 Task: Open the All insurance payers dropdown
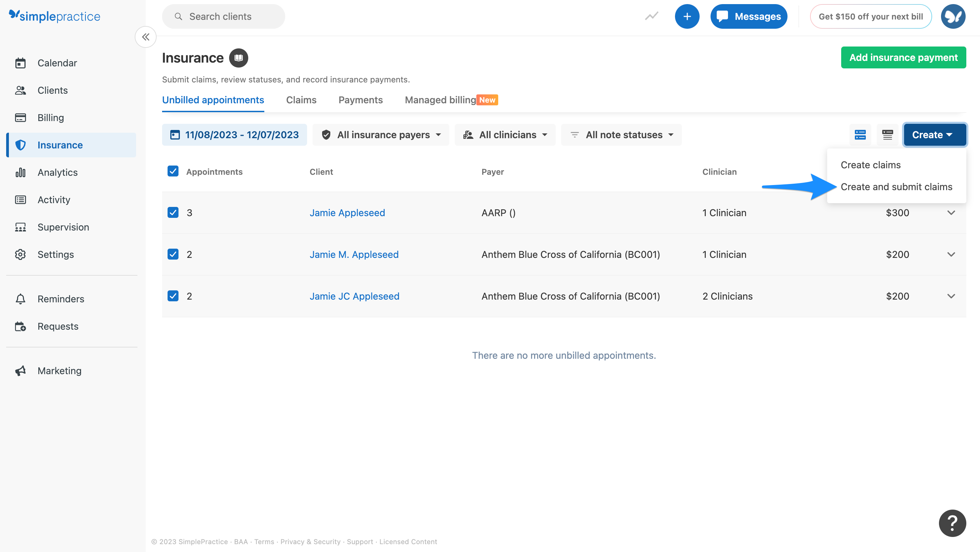tap(381, 135)
